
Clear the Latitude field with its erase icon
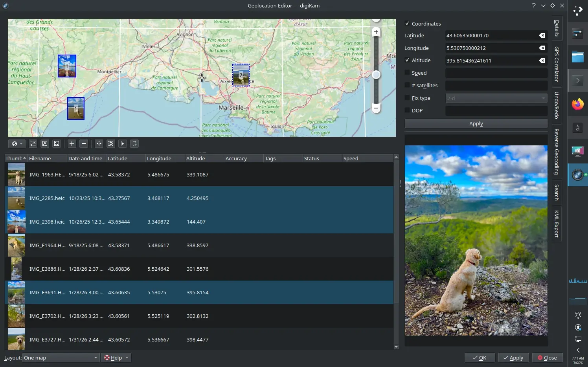click(542, 35)
